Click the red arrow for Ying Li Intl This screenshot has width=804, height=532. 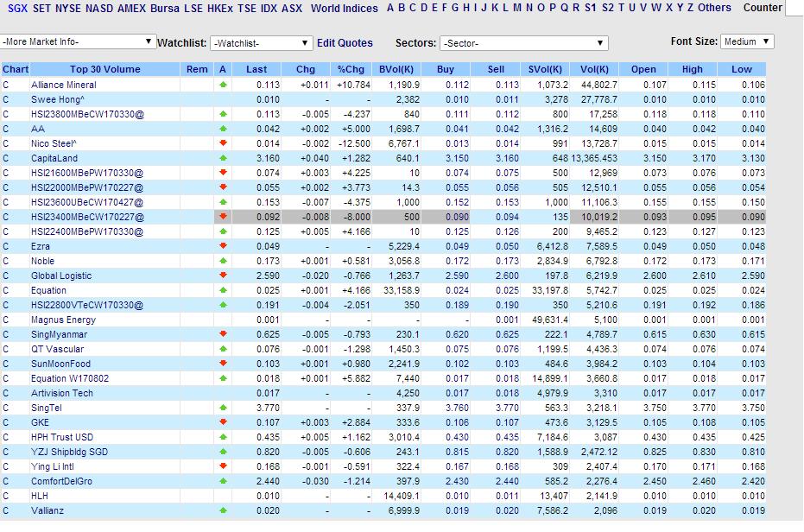(223, 466)
